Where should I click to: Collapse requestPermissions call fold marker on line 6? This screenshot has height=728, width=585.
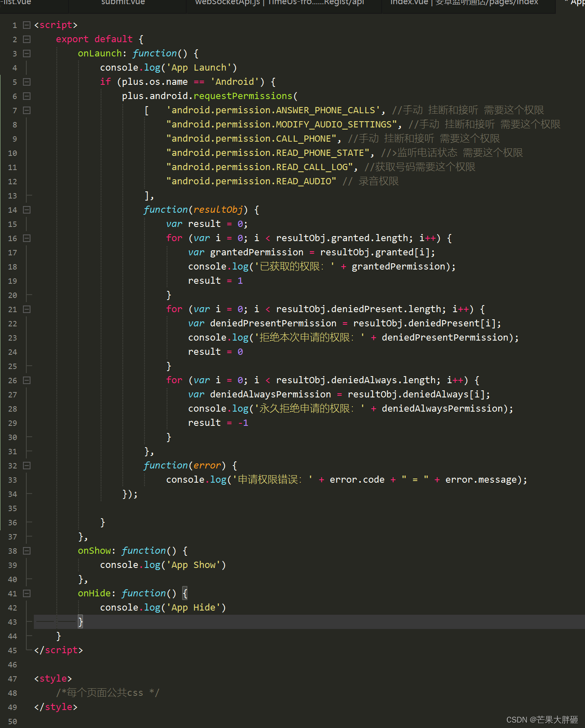click(x=27, y=96)
